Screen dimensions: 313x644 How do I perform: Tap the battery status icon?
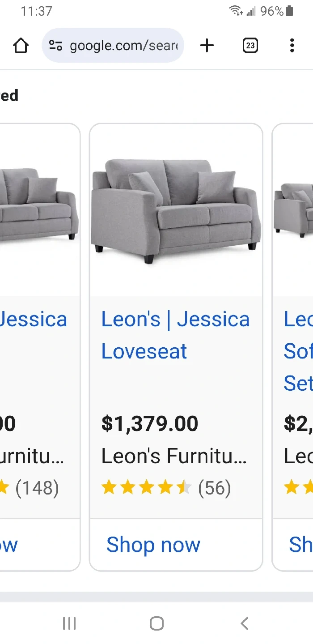pyautogui.click(x=289, y=11)
